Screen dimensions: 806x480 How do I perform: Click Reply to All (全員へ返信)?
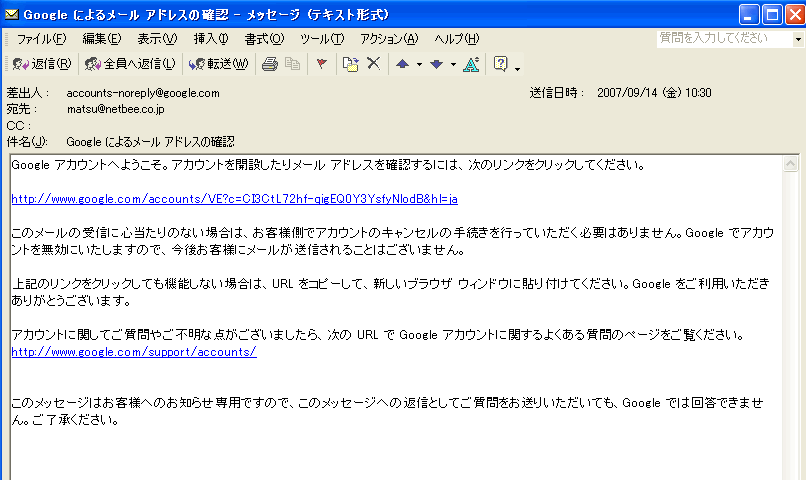pos(130,64)
